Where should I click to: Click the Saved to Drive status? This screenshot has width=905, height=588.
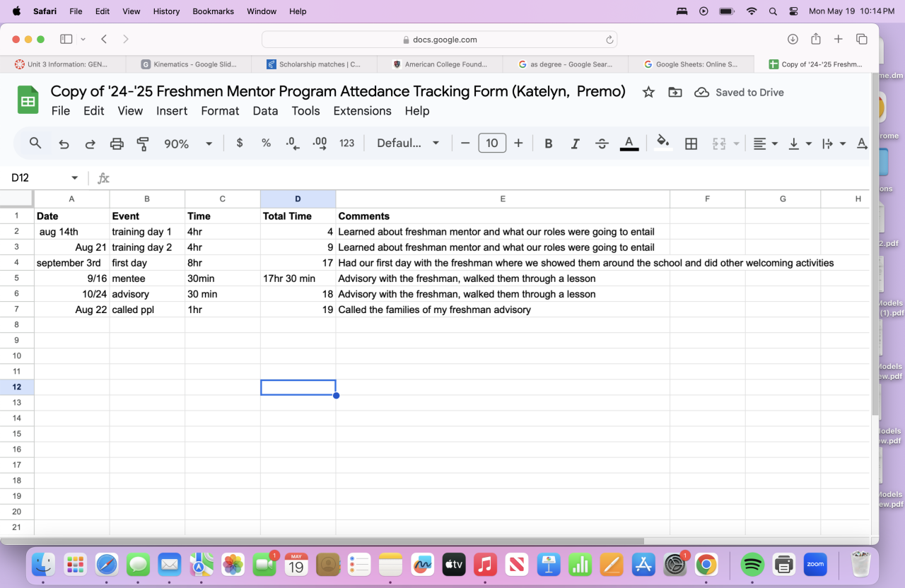click(x=740, y=93)
